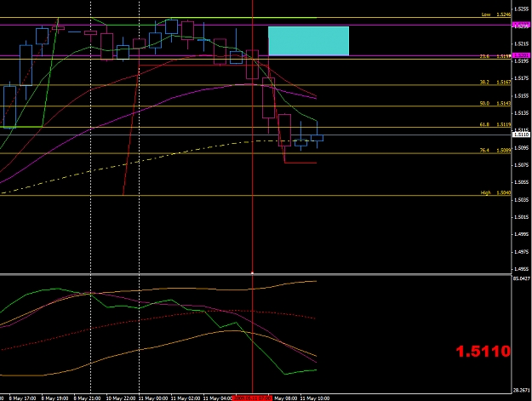The height and width of the screenshot is (401, 532).
Task: Click the 1.4975 price scale value
Action: (x=522, y=252)
